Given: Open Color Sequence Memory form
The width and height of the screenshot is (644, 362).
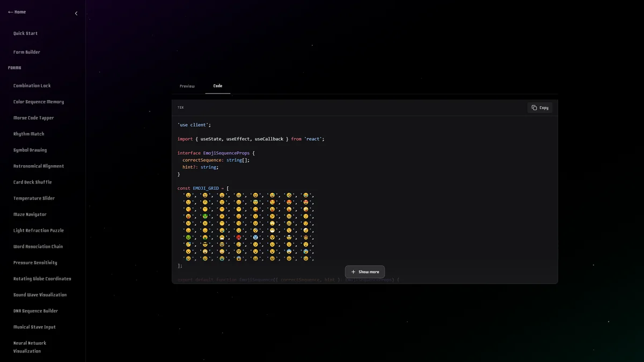Looking at the screenshot, I should [x=39, y=102].
